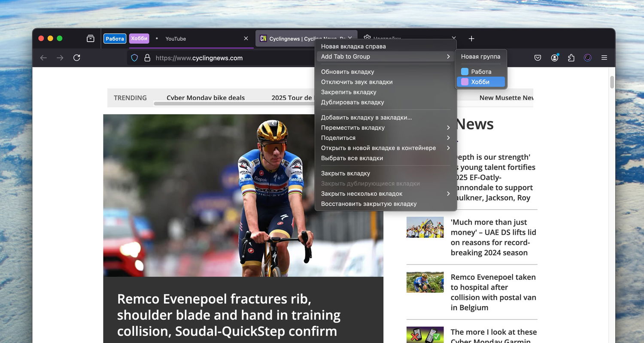Select Отключить звук вкладки
The image size is (644, 343).
click(x=386, y=82)
